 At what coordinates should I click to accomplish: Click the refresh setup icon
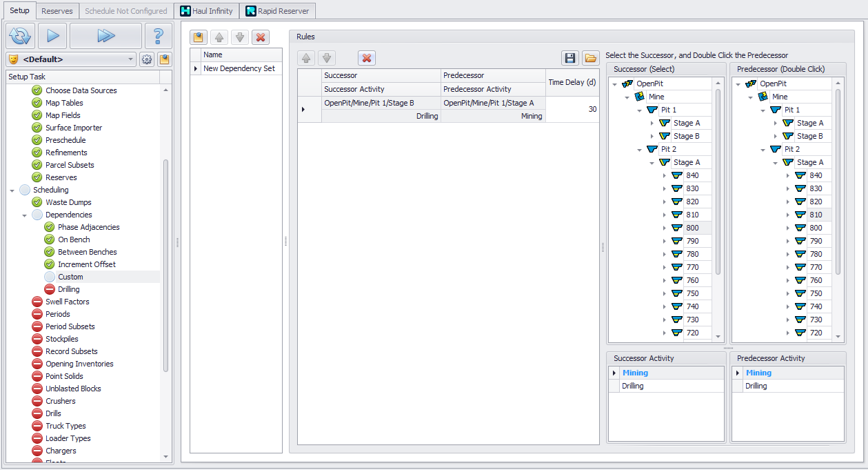coord(21,36)
